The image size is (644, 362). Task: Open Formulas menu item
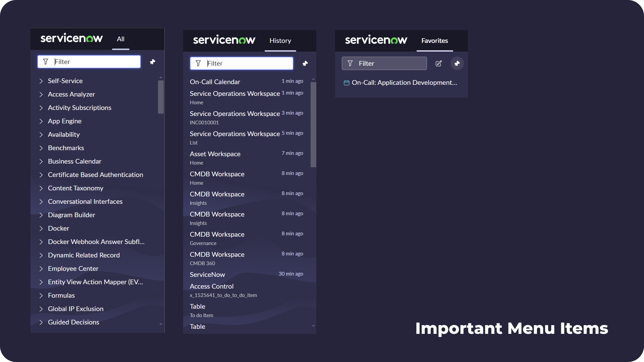61,295
